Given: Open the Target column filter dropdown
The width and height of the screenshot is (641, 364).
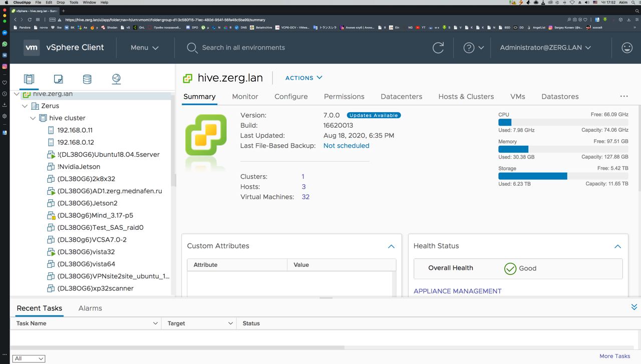Looking at the screenshot, I should click(230, 323).
